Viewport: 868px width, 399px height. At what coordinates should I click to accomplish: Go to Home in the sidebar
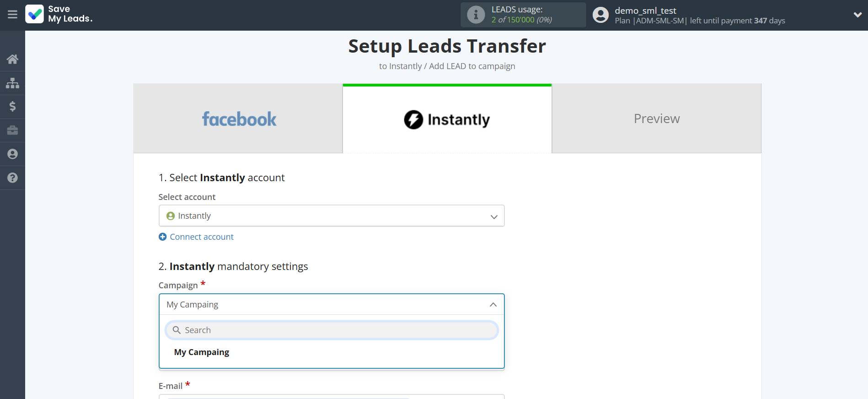12,59
